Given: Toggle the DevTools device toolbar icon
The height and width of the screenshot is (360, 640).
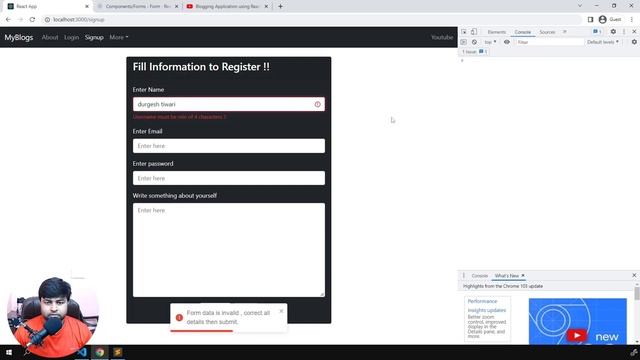Looking at the screenshot, I should coord(473,32).
